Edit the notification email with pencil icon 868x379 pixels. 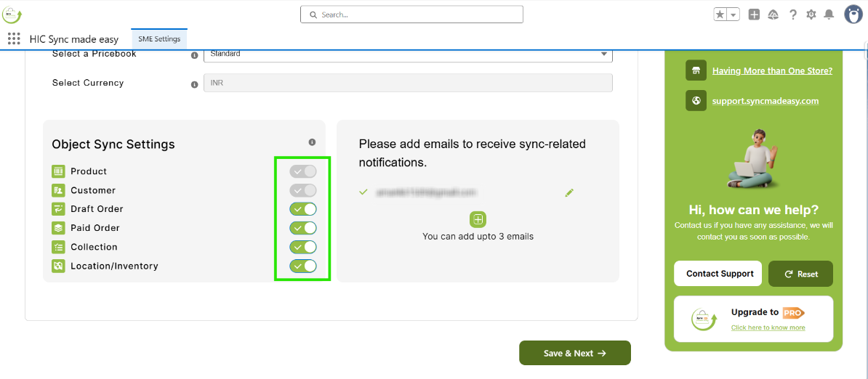569,192
